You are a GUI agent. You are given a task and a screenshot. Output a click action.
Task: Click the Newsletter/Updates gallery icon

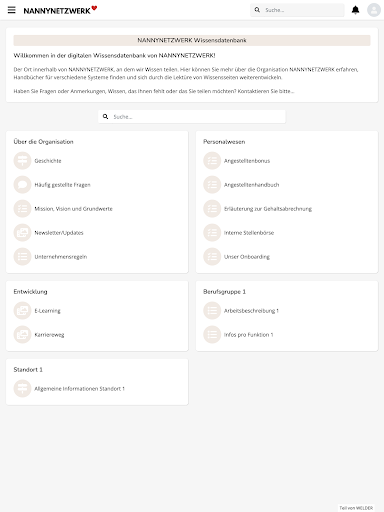coord(22,233)
